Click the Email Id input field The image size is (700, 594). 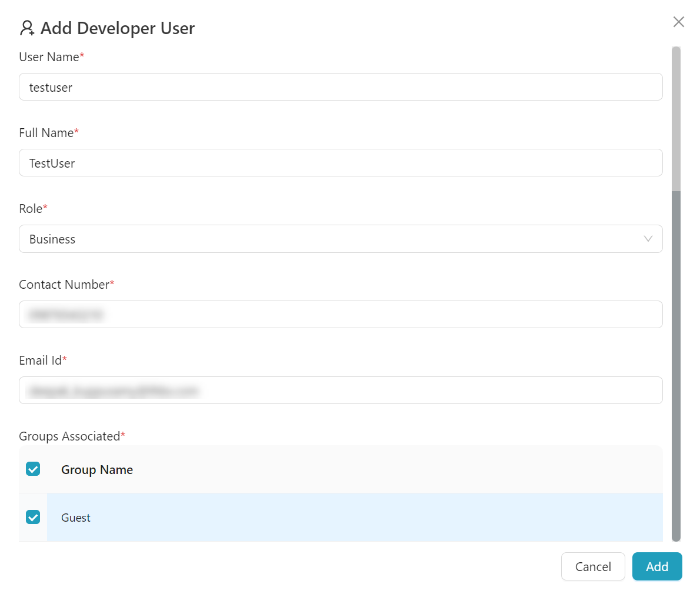[340, 391]
